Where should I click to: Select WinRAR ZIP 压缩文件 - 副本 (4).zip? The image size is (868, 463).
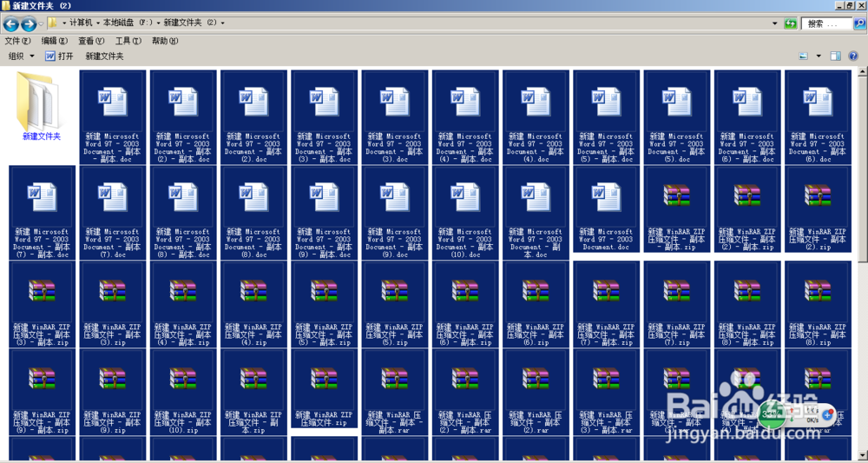[x=253, y=304]
